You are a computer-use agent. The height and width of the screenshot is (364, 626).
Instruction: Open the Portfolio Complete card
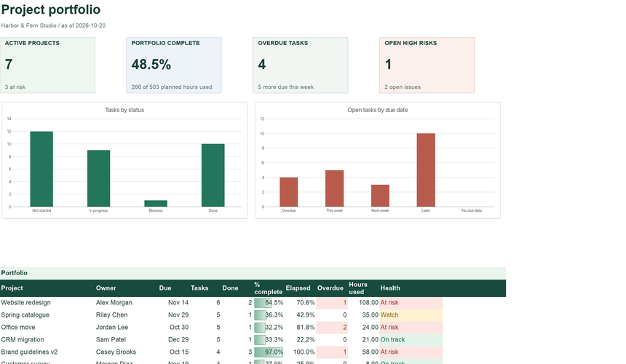pos(174,66)
